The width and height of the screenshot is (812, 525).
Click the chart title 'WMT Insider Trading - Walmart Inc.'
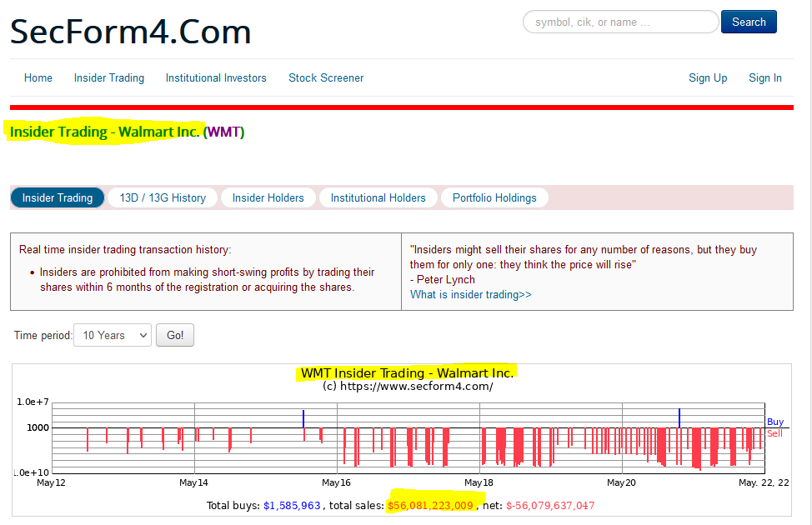click(407, 373)
